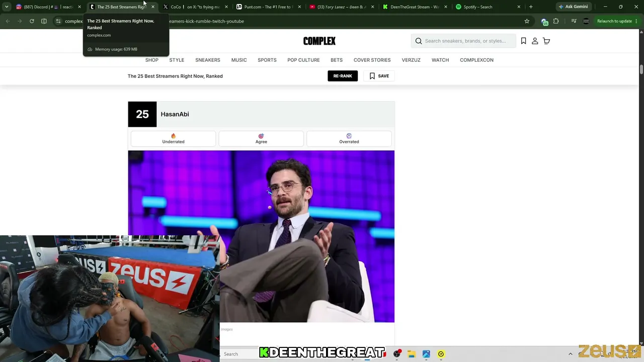The width and height of the screenshot is (644, 362).
Task: Click the Overrated reaction button
Action: click(349, 139)
